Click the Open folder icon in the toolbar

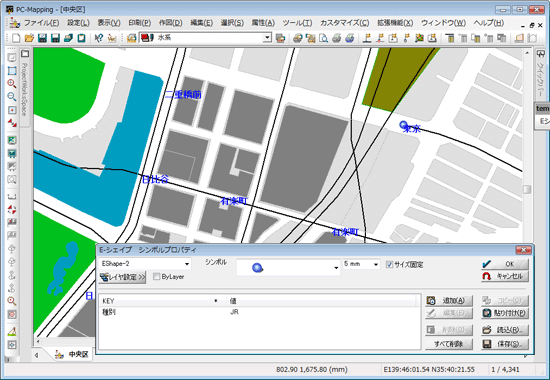point(29,38)
